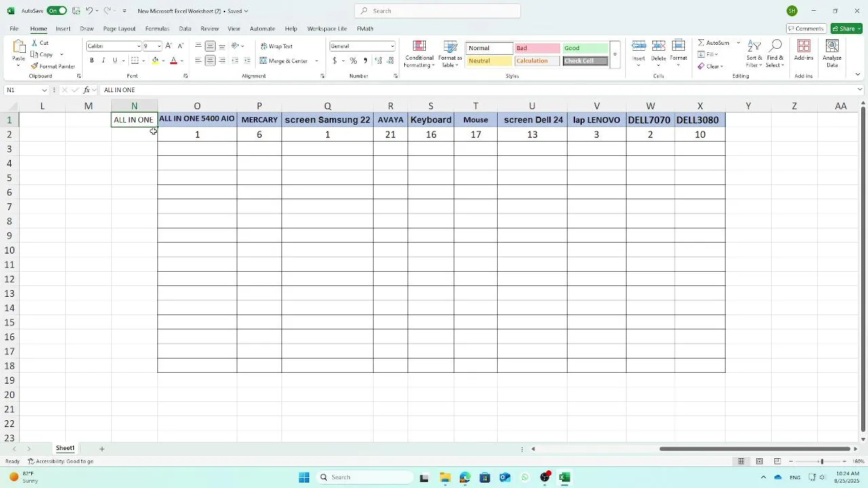Open the Name Box dropdown arrow
Image resolution: width=868 pixels, height=488 pixels.
point(45,90)
